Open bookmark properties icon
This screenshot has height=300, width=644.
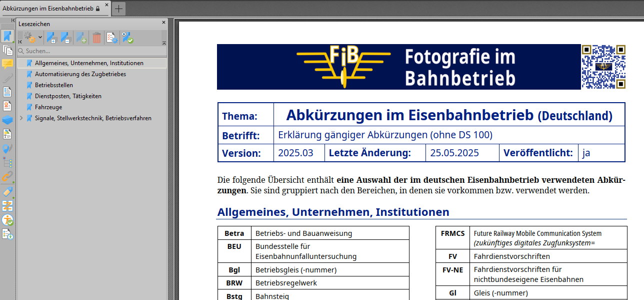click(x=112, y=38)
